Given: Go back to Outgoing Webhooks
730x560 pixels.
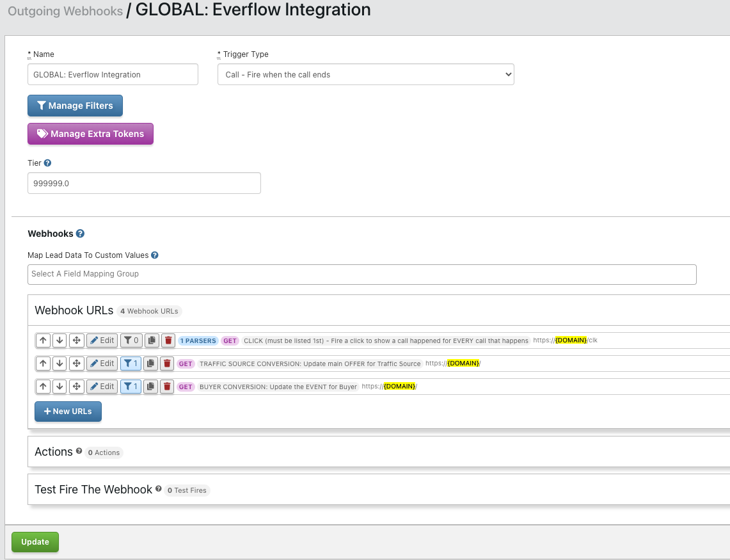Looking at the screenshot, I should [x=65, y=11].
